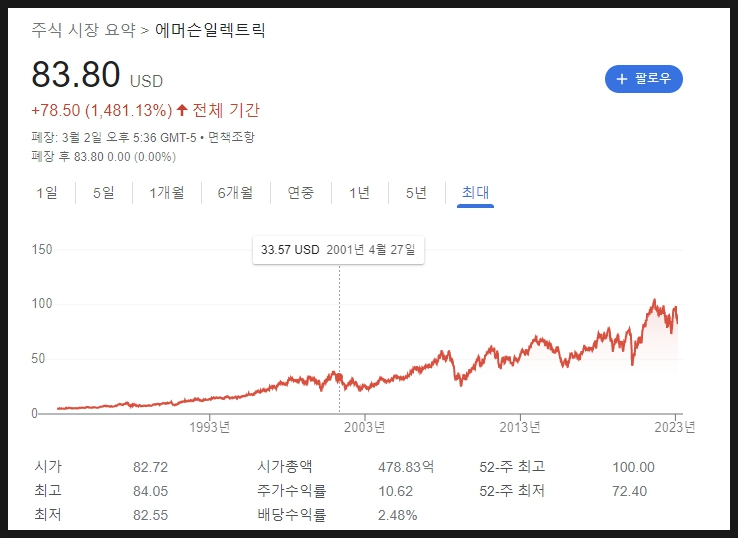Click the 52-주 최저 label
This screenshot has height=538, width=738.
(512, 490)
